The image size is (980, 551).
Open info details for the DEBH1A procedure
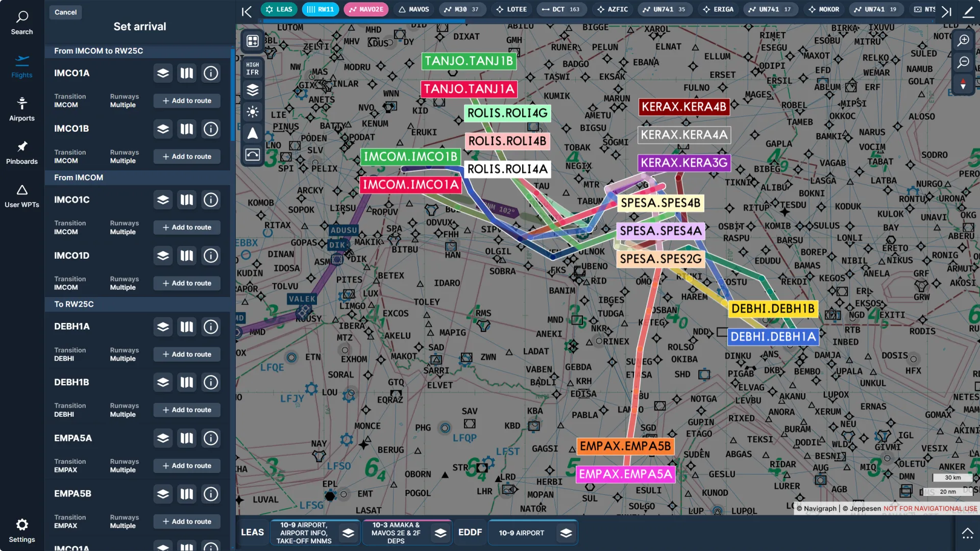[211, 327]
